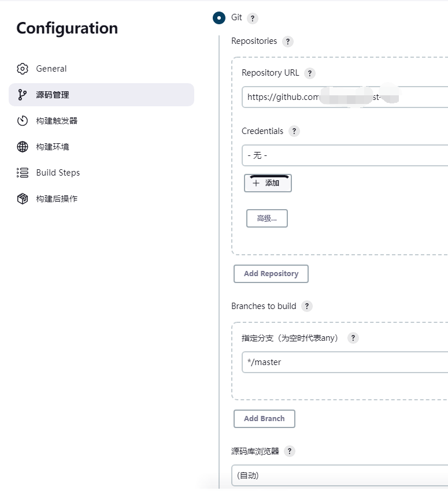
Task: Show help icon next to Credentials
Action: pyautogui.click(x=294, y=131)
